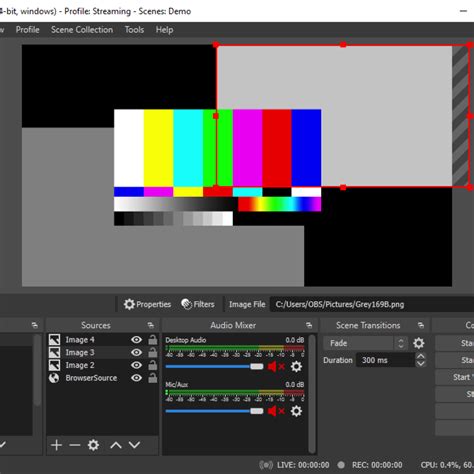474x474 pixels.
Task: Move source down with down arrow
Action: point(134,445)
